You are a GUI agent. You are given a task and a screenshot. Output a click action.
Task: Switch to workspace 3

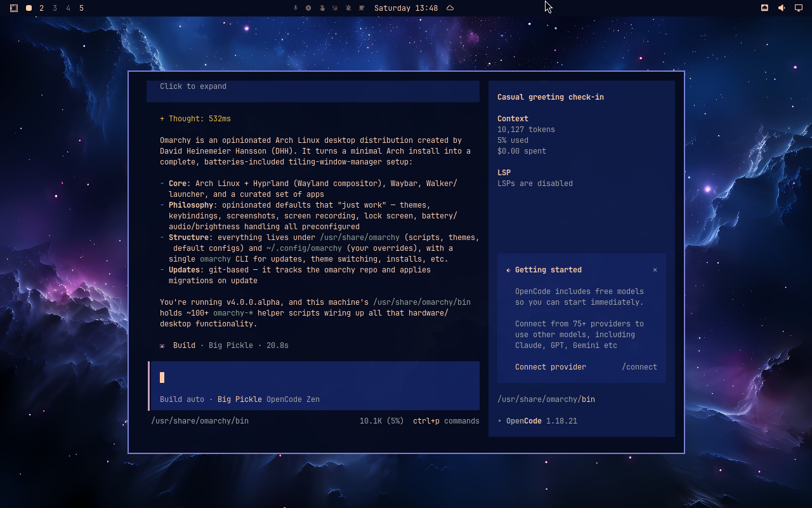[x=55, y=8]
